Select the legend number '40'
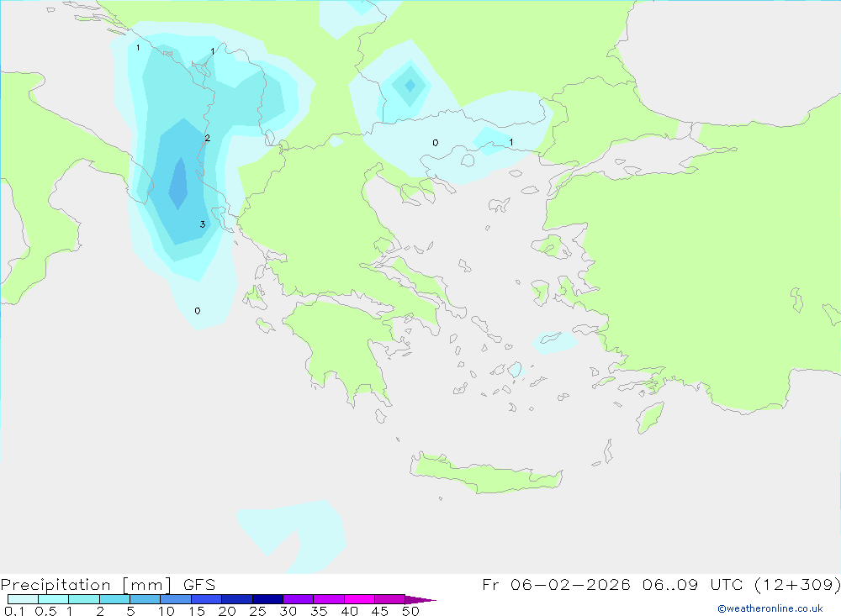The height and width of the screenshot is (616, 841). 349,611
